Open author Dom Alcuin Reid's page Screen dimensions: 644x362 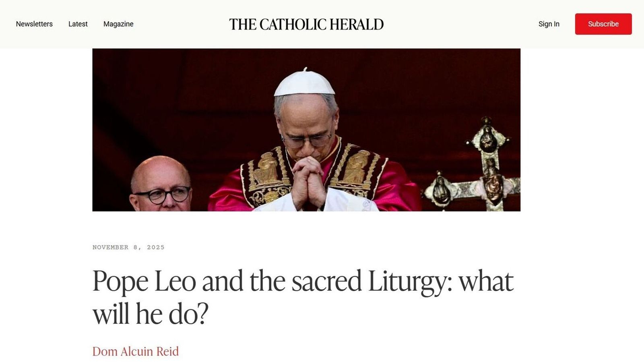click(x=136, y=352)
